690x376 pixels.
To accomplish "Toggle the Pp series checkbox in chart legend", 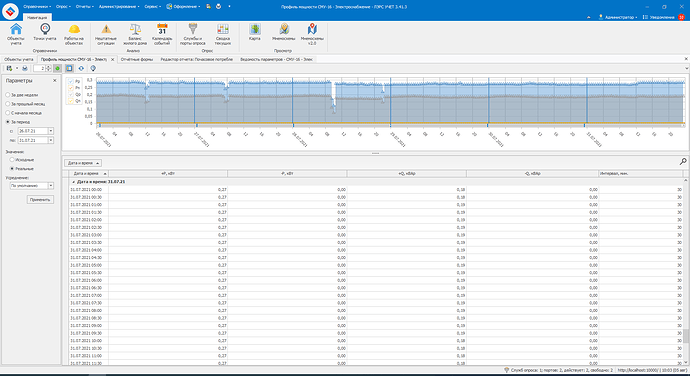I will coord(71,81).
